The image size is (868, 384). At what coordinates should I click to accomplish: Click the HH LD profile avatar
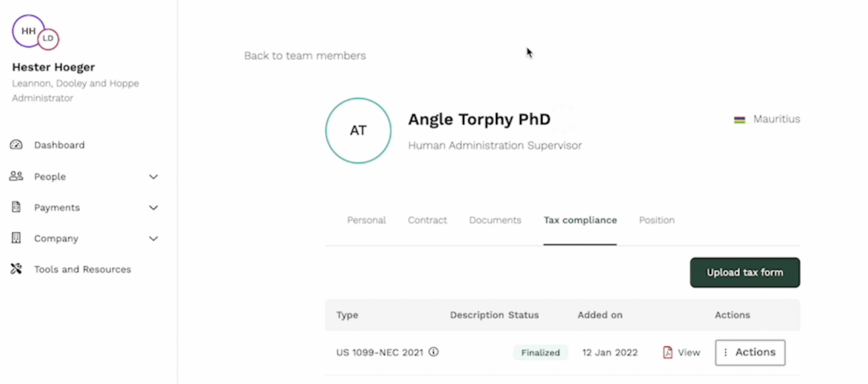[35, 32]
